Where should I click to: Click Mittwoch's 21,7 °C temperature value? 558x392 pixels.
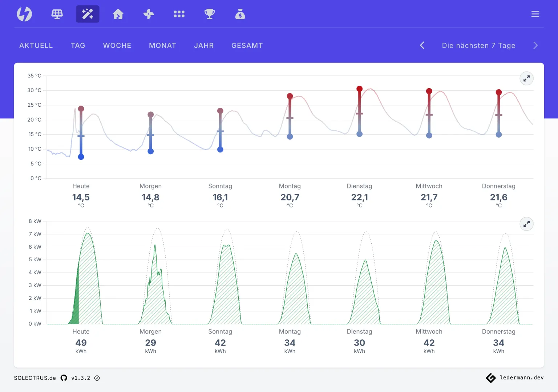pos(429,197)
